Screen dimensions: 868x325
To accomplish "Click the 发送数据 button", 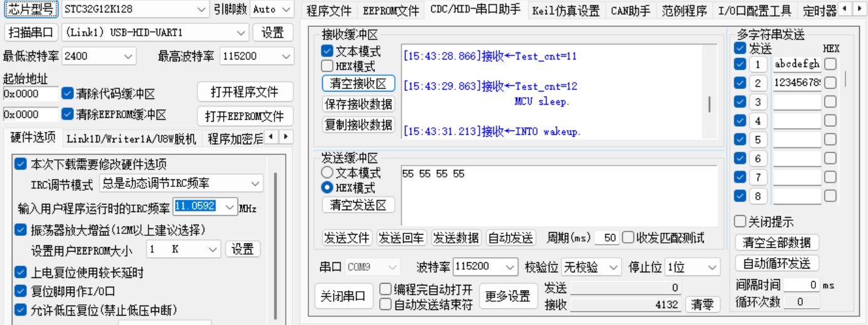I will 456,238.
